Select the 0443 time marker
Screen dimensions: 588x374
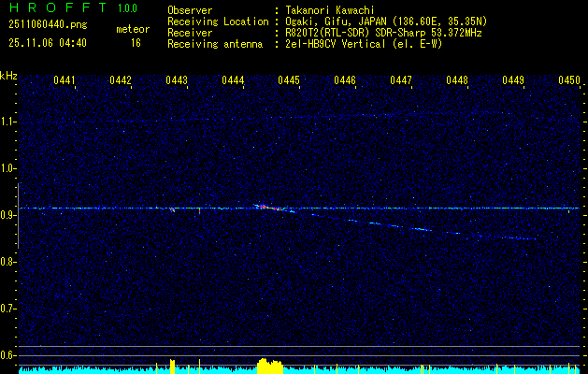pyautogui.click(x=177, y=80)
